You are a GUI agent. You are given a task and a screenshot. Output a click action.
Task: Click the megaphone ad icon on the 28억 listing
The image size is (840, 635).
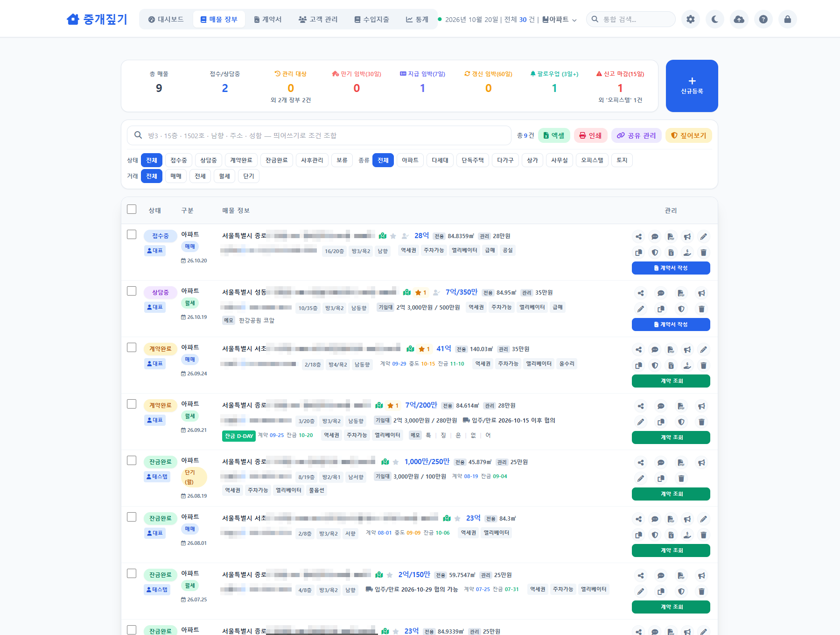point(687,237)
